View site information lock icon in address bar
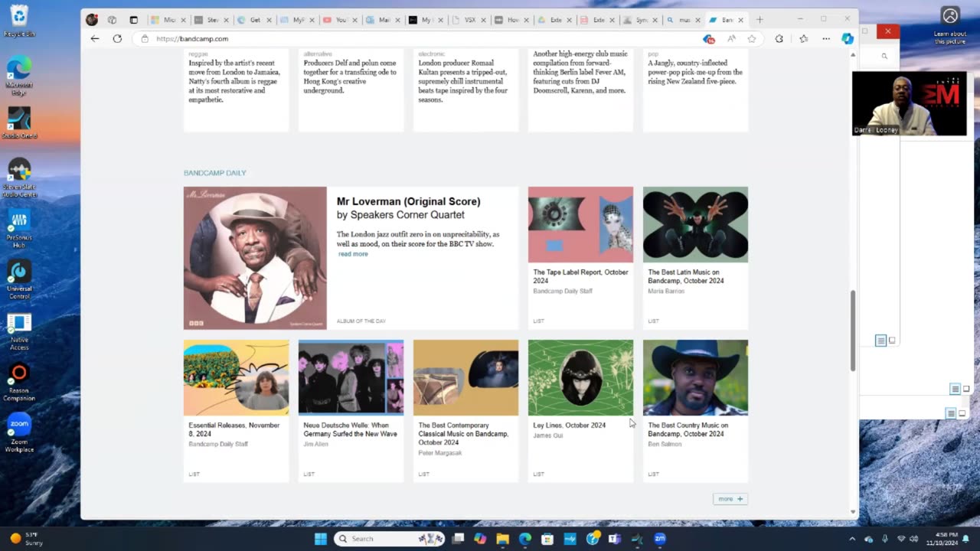The width and height of the screenshot is (980, 551). (145, 38)
